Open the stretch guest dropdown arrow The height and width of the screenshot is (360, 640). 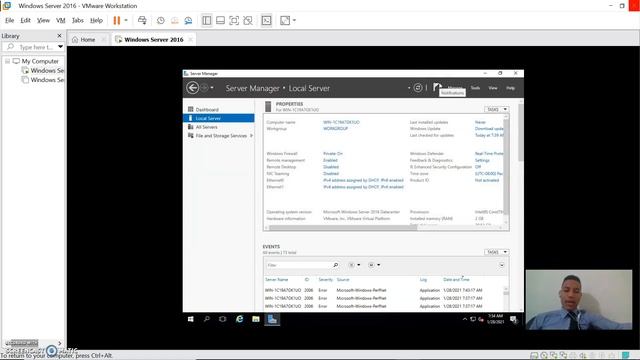tap(294, 20)
